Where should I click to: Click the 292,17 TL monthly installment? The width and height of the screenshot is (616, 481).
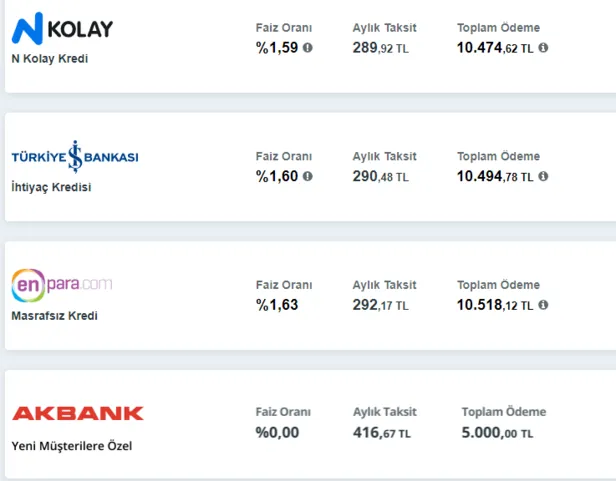click(x=380, y=304)
